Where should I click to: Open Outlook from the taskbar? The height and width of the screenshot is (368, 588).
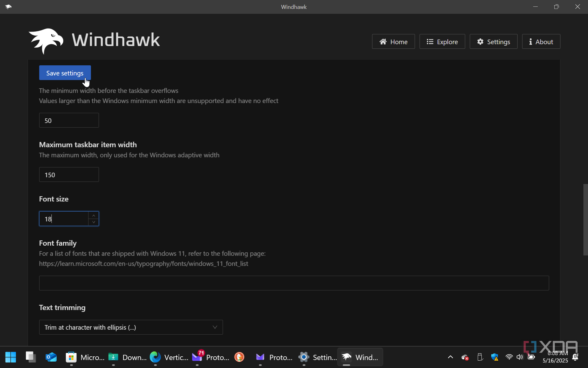point(51,357)
